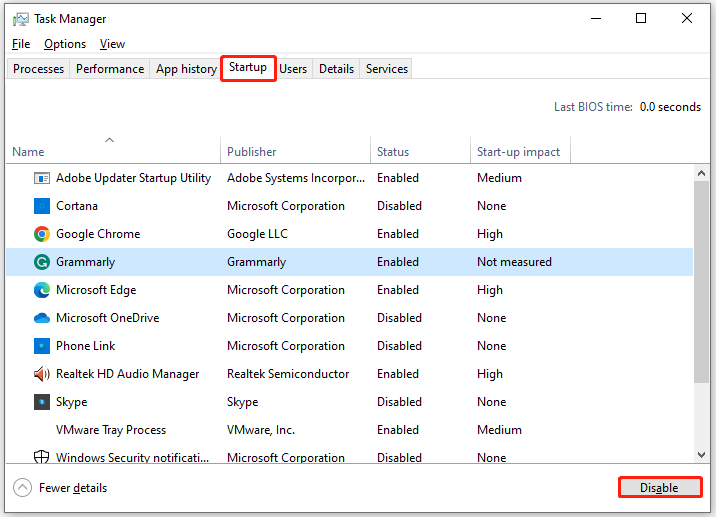The height and width of the screenshot is (517, 716).
Task: Click the Disable button
Action: coord(659,487)
